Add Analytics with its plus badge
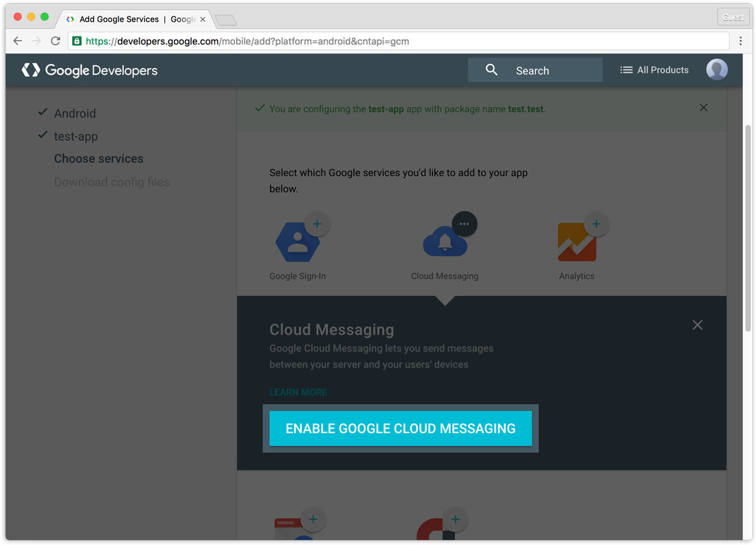 (597, 224)
